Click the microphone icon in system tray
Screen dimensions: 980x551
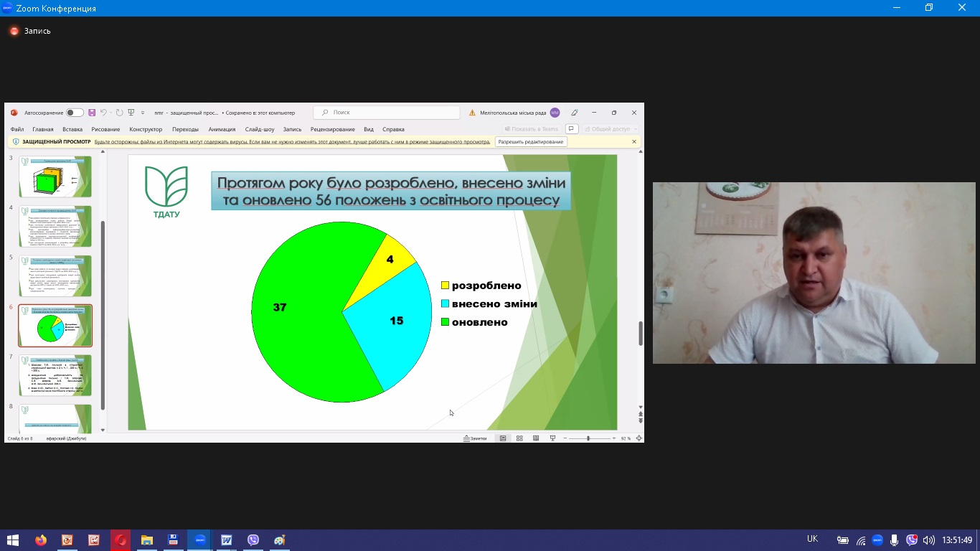(x=894, y=540)
